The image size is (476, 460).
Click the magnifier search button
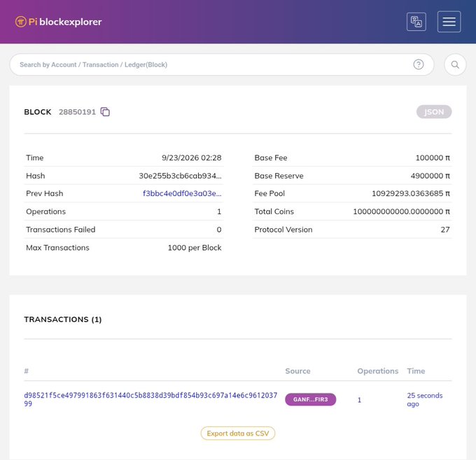(x=455, y=64)
